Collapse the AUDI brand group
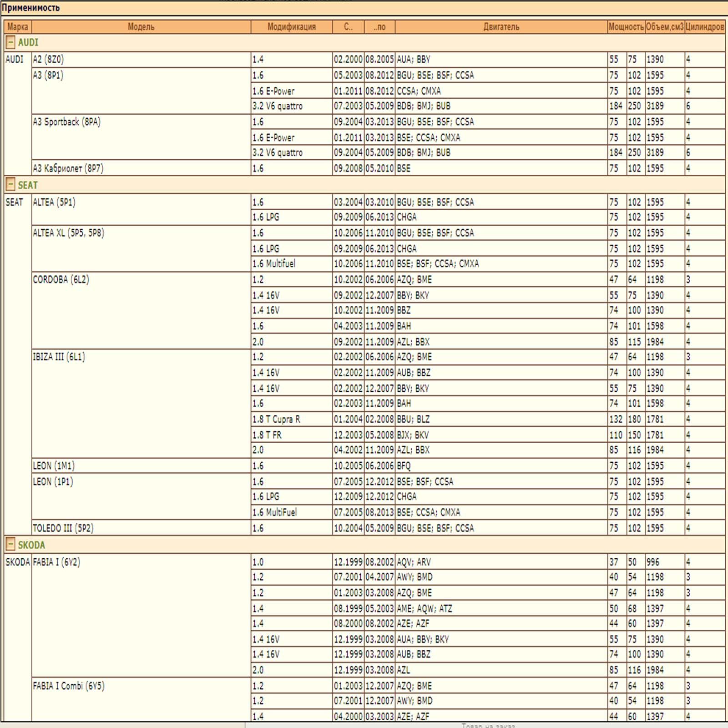The image size is (728, 728). [x=10, y=43]
